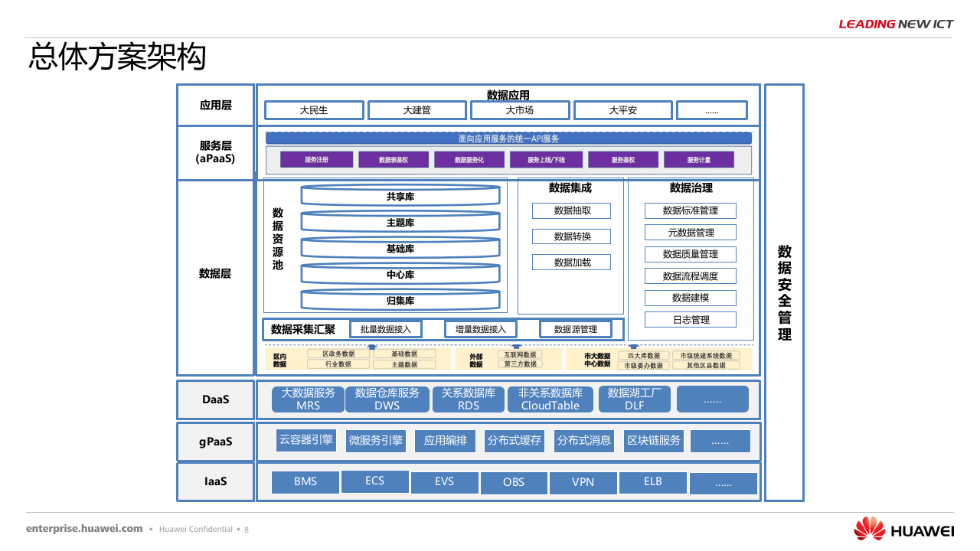
Task: Click the 数据质量管理 button
Action: tap(691, 254)
